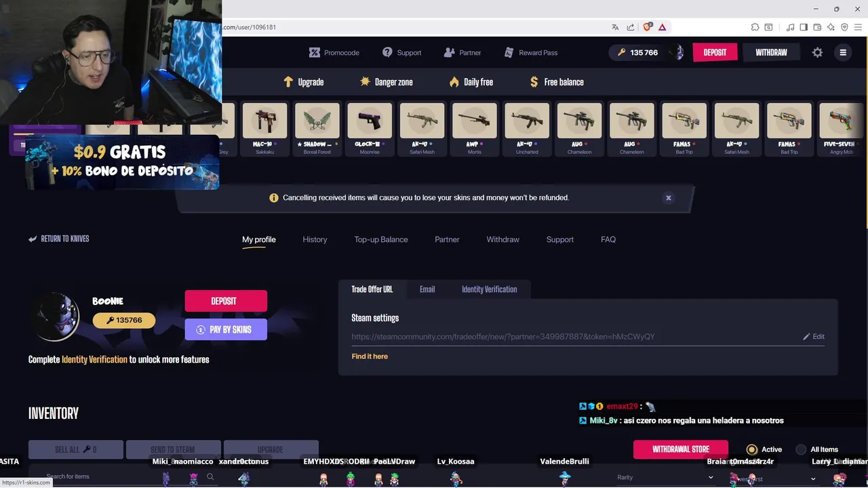868x488 pixels.
Task: Click the browser translate page icon
Action: [615, 27]
